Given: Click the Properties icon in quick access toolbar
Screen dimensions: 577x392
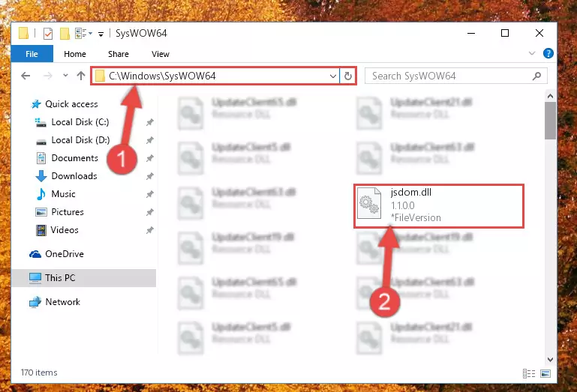Looking at the screenshot, I should click(48, 34).
